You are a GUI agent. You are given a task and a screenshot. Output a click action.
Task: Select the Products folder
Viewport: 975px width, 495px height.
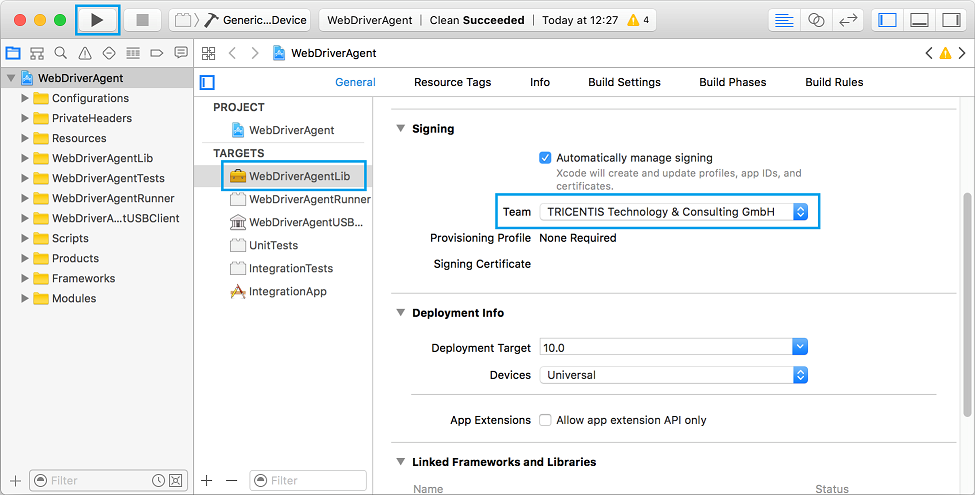[75, 258]
